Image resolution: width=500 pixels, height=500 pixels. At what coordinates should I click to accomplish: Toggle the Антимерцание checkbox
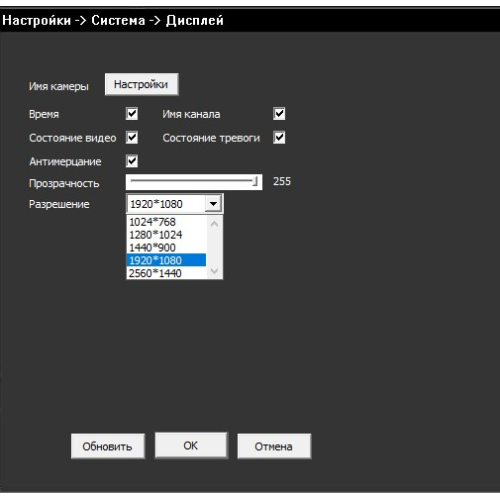(132, 161)
